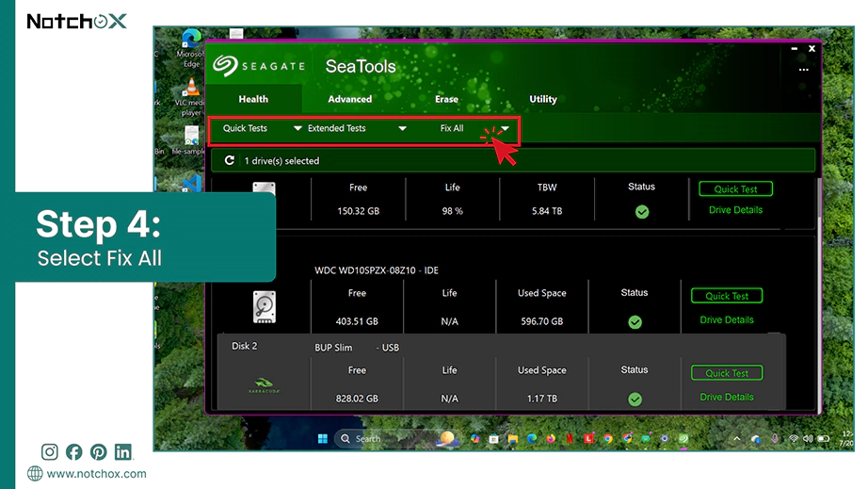The width and height of the screenshot is (868, 489).
Task: Open Firefox from the taskbar
Action: (551, 439)
